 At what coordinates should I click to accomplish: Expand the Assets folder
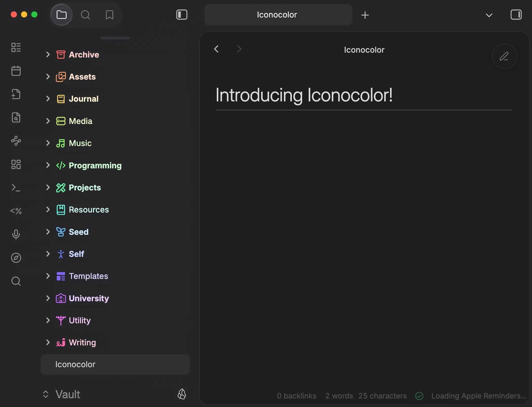pos(48,76)
